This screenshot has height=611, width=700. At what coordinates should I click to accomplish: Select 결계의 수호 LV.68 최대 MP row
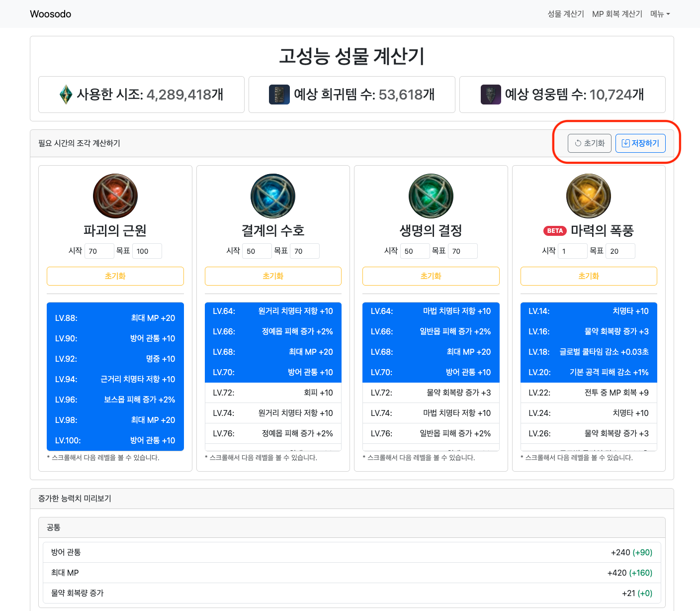coord(273,352)
